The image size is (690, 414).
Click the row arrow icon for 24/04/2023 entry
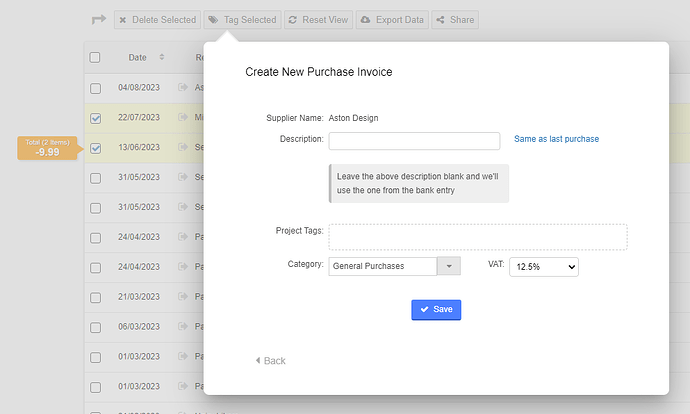click(x=183, y=238)
